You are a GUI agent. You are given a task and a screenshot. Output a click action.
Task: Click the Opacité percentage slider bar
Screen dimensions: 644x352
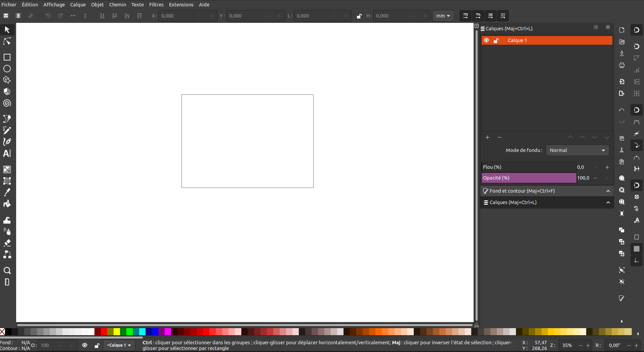pos(529,178)
